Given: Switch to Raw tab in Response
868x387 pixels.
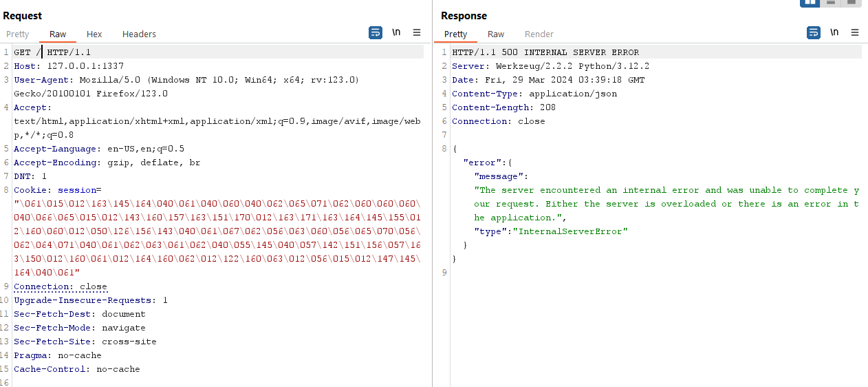Looking at the screenshot, I should (496, 34).
